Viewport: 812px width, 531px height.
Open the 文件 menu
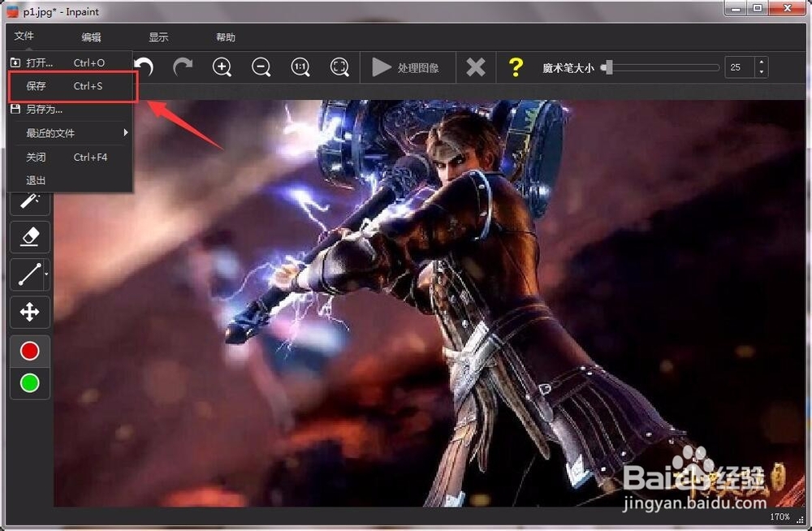(24, 36)
